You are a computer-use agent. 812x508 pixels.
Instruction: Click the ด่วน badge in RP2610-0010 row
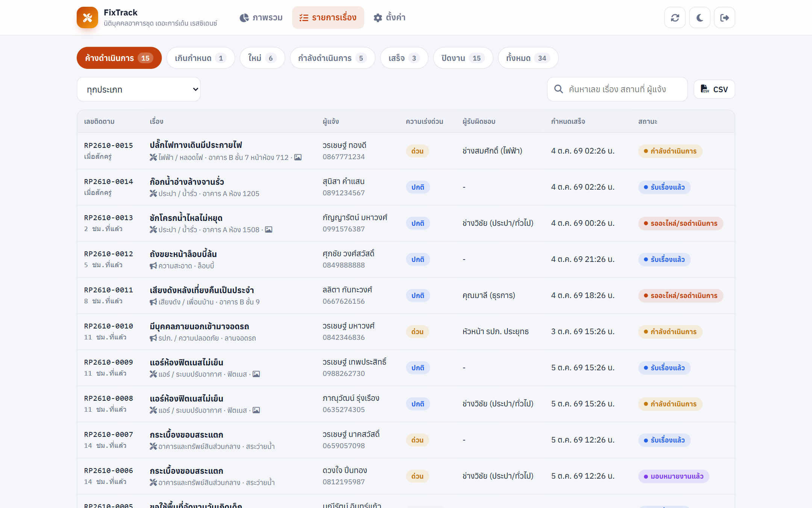tap(417, 332)
